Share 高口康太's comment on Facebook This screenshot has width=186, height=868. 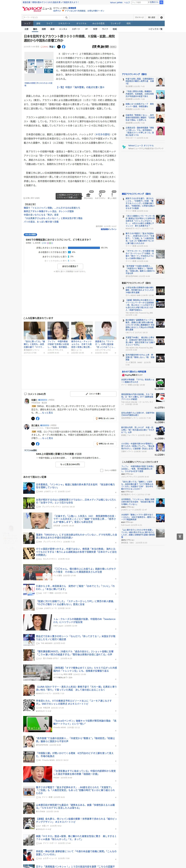tap(38, 444)
